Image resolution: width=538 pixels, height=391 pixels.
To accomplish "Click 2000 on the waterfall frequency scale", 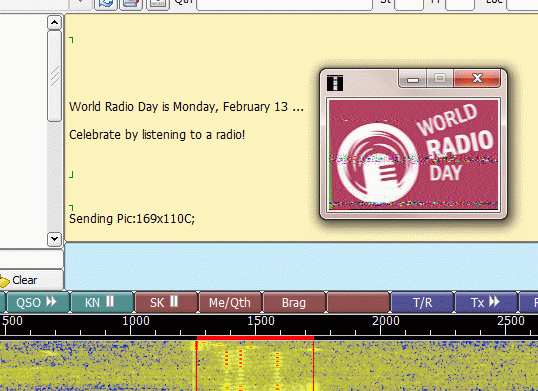I will coord(386,321).
